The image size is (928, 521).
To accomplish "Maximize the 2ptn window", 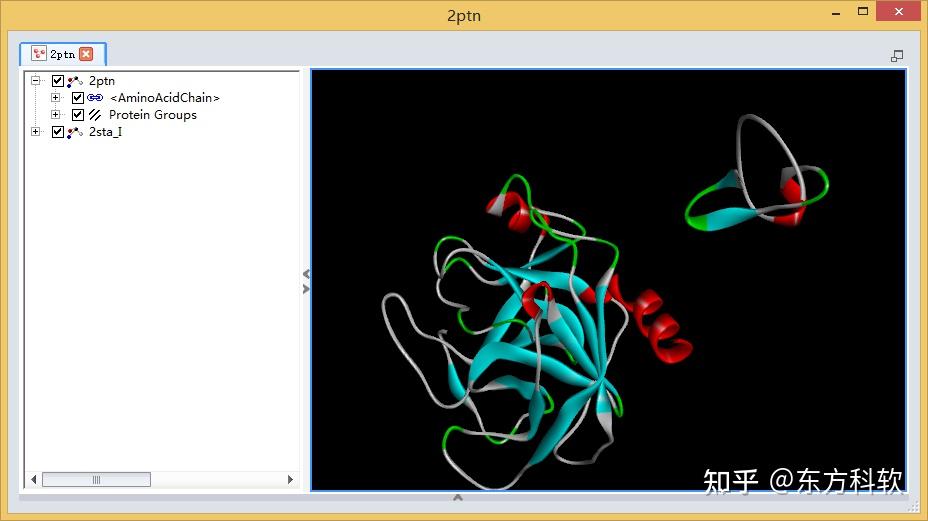I will [x=863, y=11].
